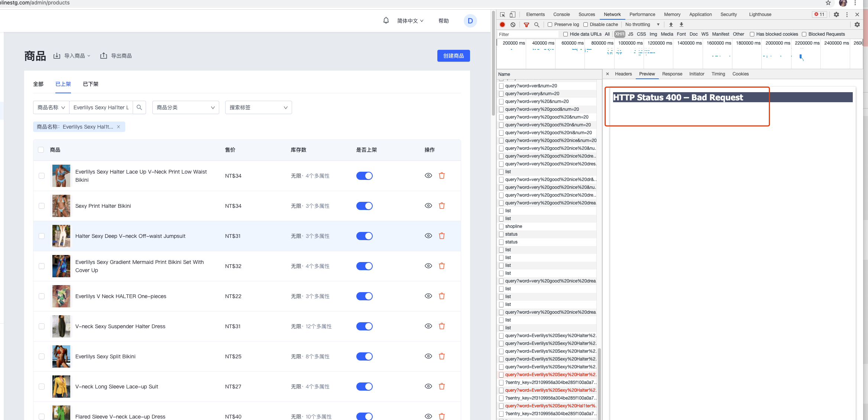Click the search magnifier next to product name field
868x420 pixels.
(139, 107)
